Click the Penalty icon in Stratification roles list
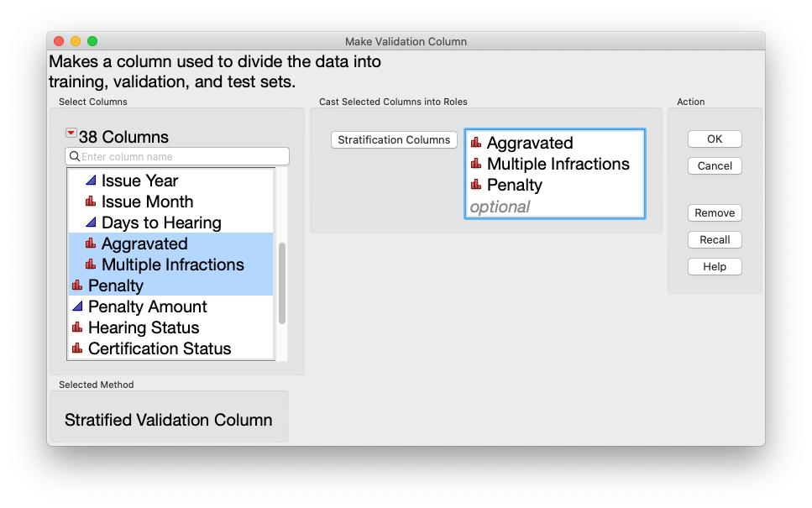Viewport: 812px width, 508px height. tap(476, 185)
